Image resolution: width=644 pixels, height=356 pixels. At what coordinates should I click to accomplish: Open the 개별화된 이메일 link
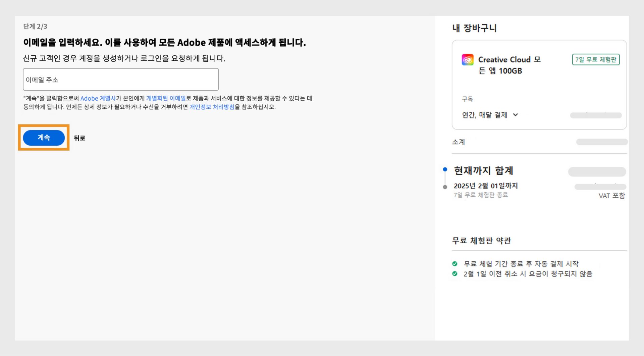coord(166,98)
